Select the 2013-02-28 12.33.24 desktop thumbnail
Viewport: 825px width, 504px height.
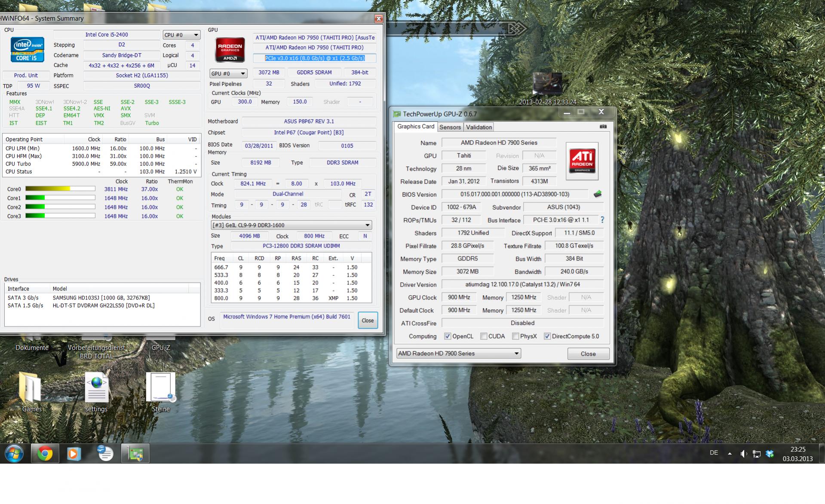547,89
